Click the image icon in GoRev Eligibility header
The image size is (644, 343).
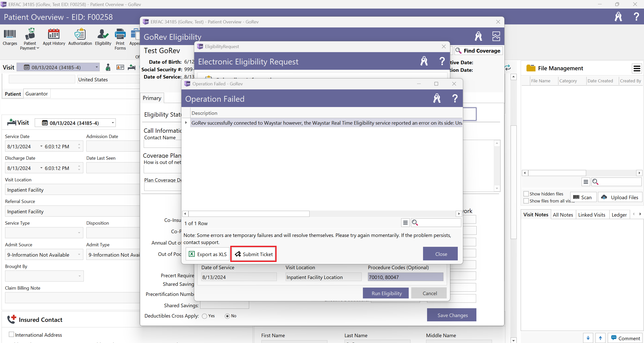496,37
